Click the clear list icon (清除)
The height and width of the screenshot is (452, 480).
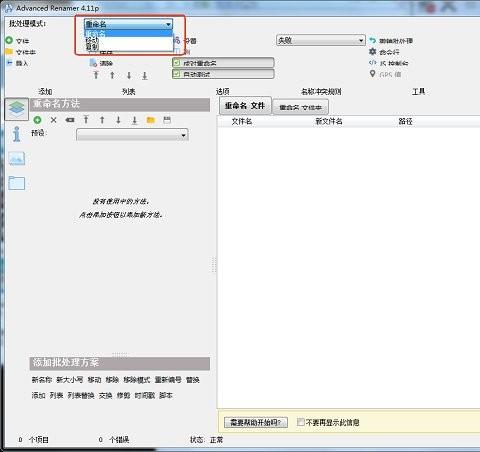pyautogui.click(x=94, y=63)
